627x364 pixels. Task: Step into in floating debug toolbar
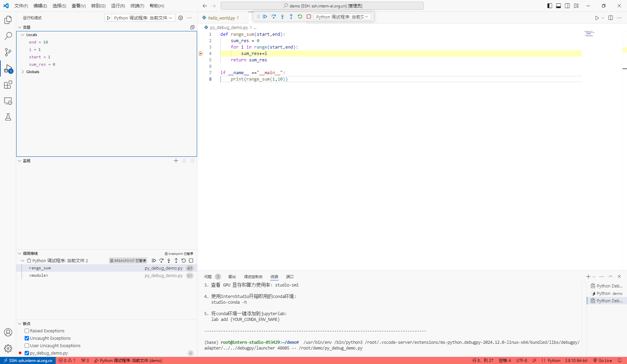(282, 17)
